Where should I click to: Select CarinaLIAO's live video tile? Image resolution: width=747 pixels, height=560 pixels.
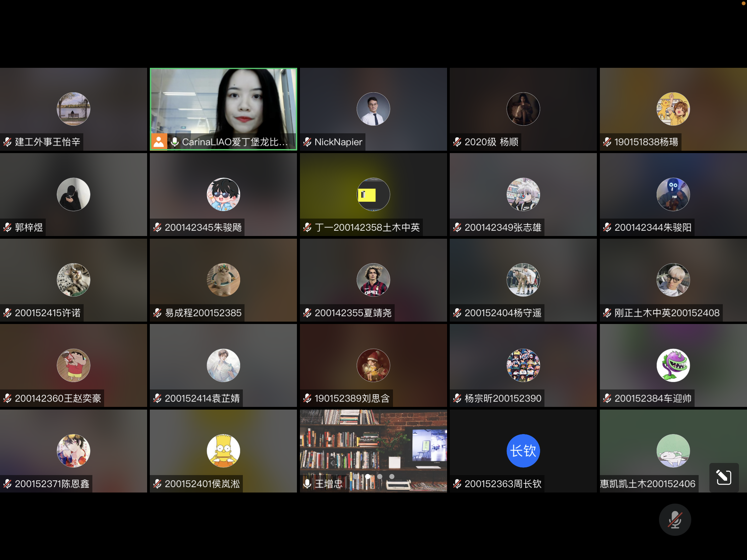(x=224, y=109)
